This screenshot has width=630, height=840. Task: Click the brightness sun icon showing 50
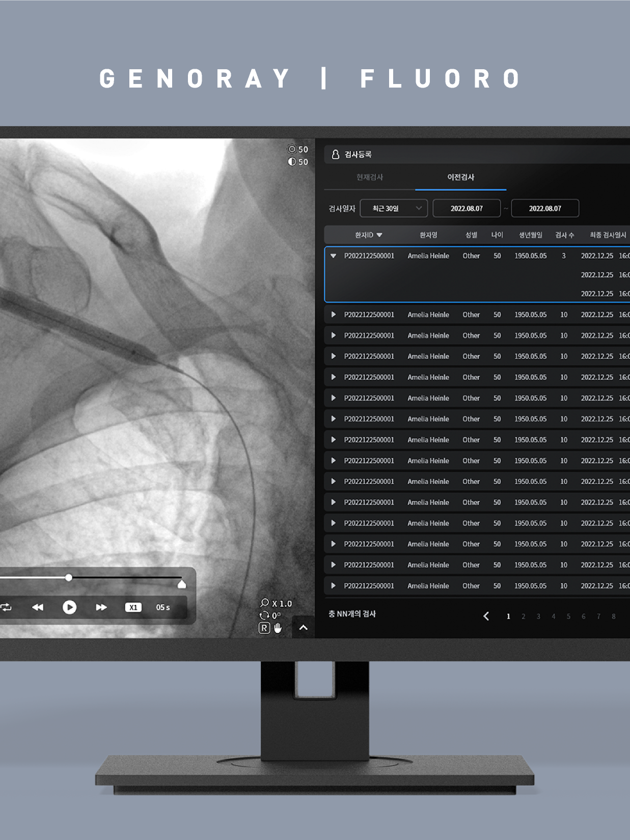[x=292, y=149]
